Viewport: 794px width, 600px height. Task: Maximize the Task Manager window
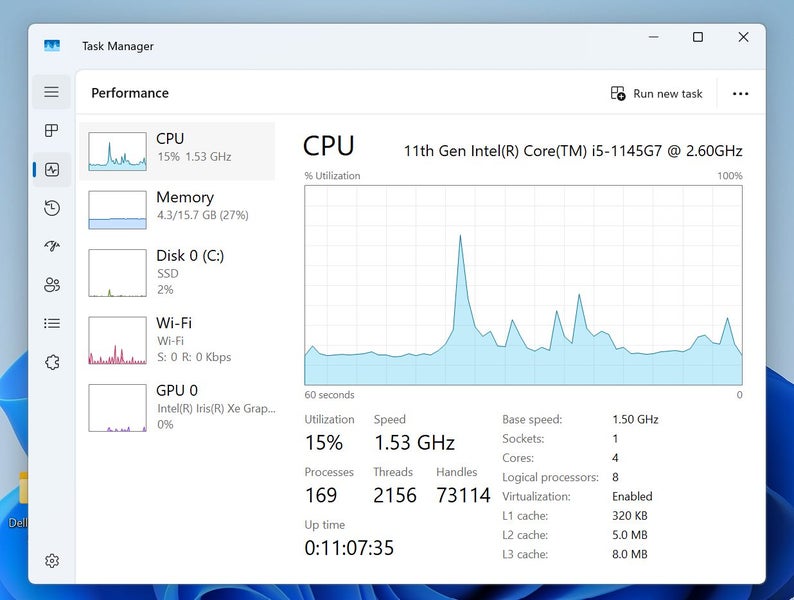tap(698, 37)
